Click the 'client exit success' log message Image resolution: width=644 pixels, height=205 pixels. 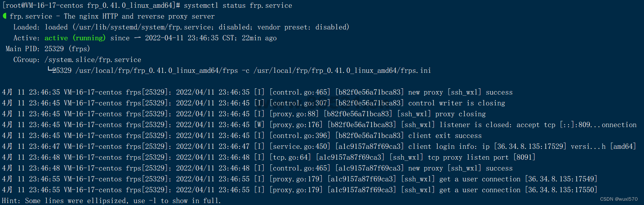(445, 136)
